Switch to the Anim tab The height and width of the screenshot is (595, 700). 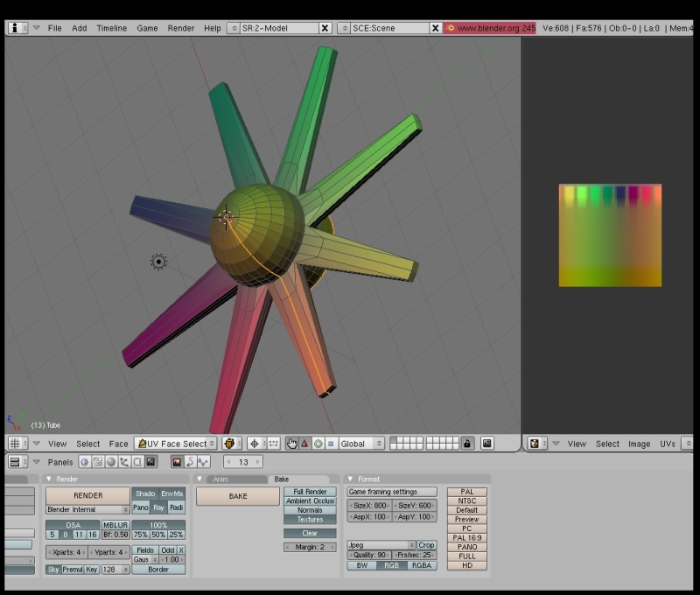coord(220,479)
